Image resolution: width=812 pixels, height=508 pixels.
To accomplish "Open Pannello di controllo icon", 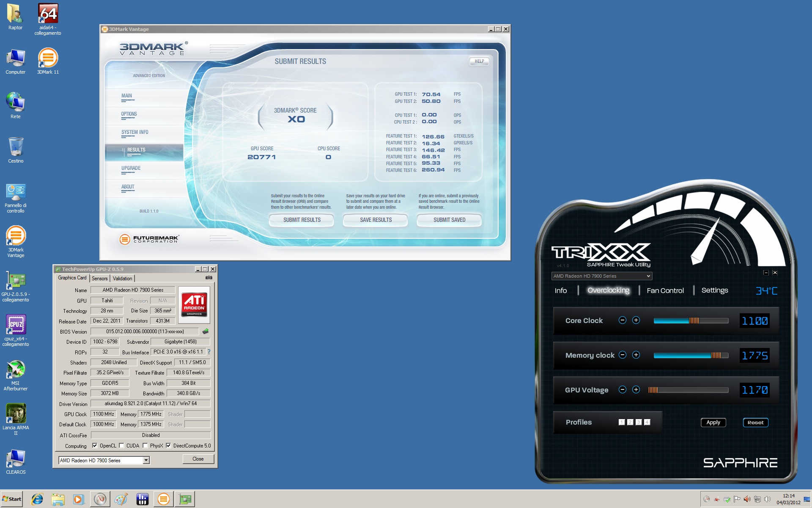I will [15, 198].
